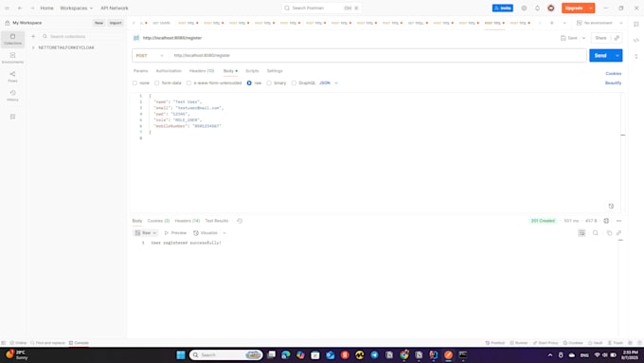Open the Environments sidebar panel
Viewport: 644px width, 363px height.
(12, 58)
